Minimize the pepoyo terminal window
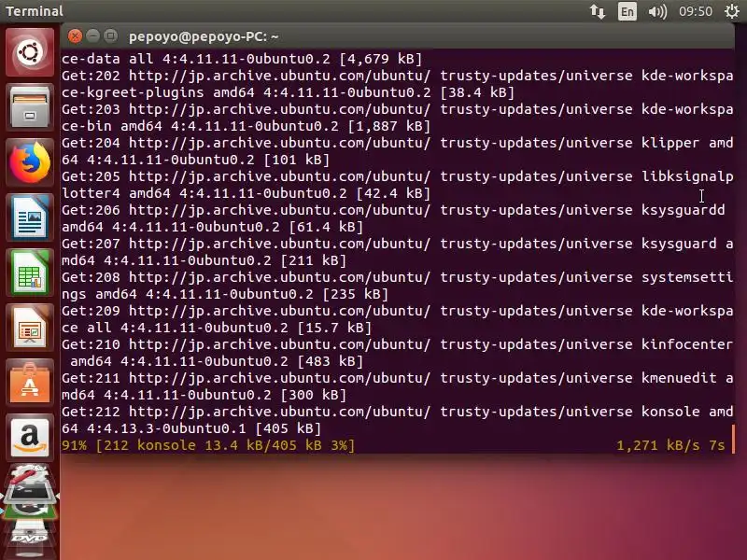Screen dimensions: 747x560 coord(92,36)
